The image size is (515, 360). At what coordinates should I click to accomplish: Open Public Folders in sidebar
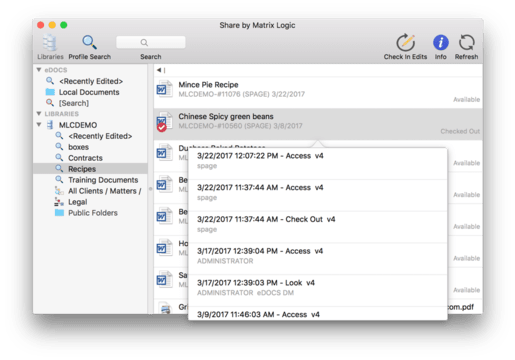(x=93, y=213)
